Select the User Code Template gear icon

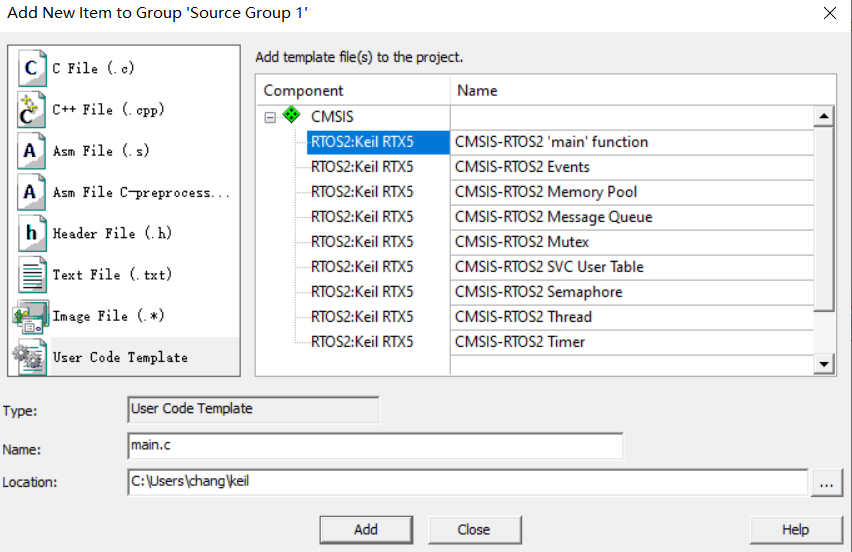(x=27, y=357)
